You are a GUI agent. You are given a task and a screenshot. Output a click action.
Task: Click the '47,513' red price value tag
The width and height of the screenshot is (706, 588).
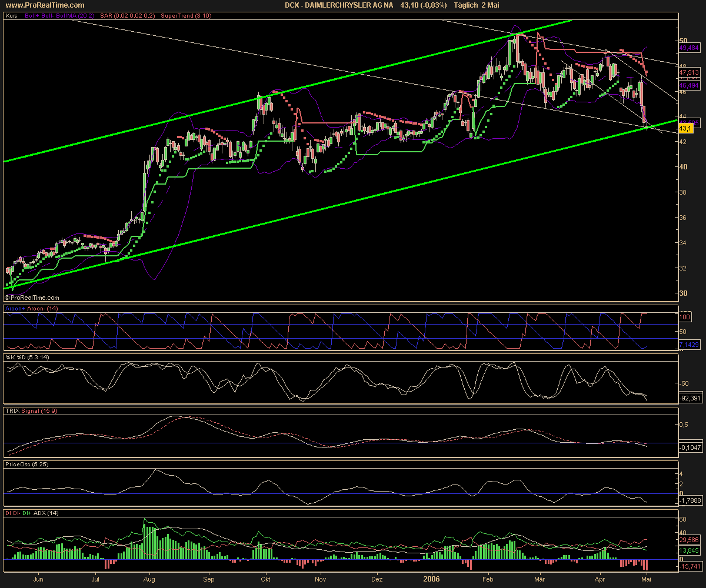pos(689,73)
